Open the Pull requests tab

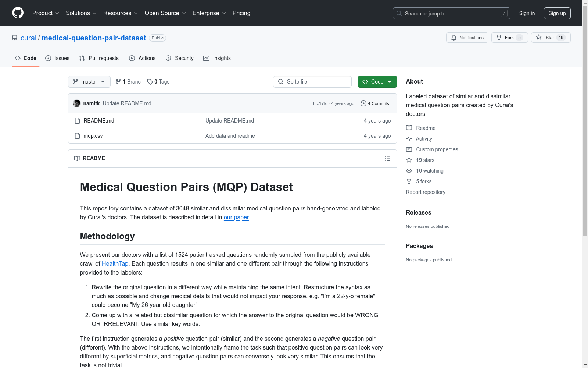tap(99, 58)
